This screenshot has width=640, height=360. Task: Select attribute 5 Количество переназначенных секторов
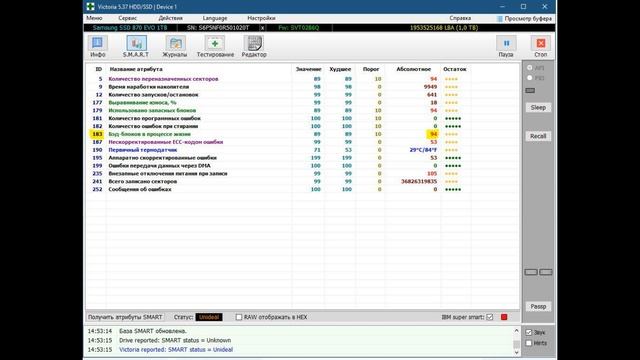[x=302, y=79]
